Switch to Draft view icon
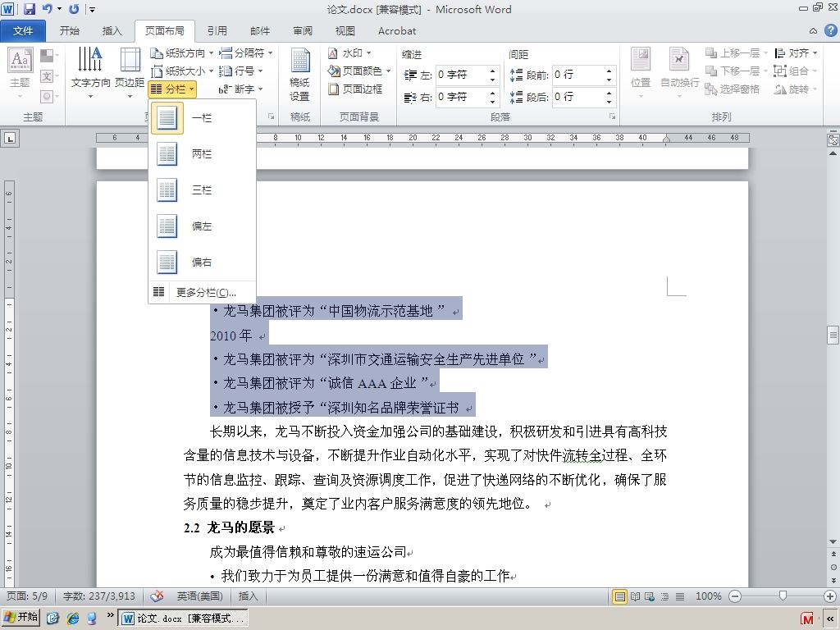 pyautogui.click(x=680, y=596)
